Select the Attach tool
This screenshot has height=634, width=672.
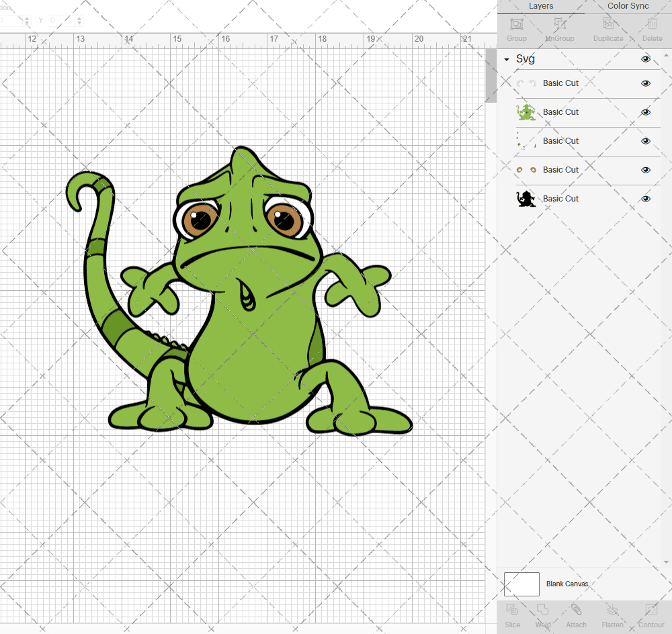coord(576,613)
